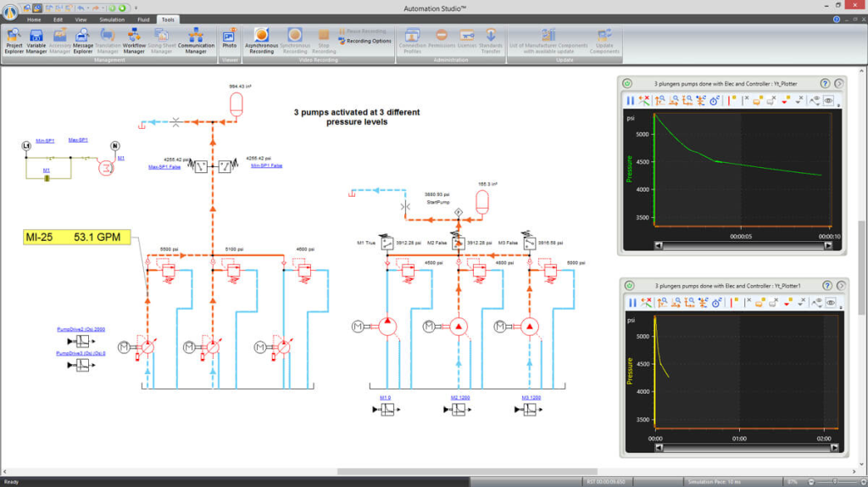Click zoom X-axis icon in Yt_Plotter toolbar
The width and height of the screenshot is (868, 487).
click(674, 100)
